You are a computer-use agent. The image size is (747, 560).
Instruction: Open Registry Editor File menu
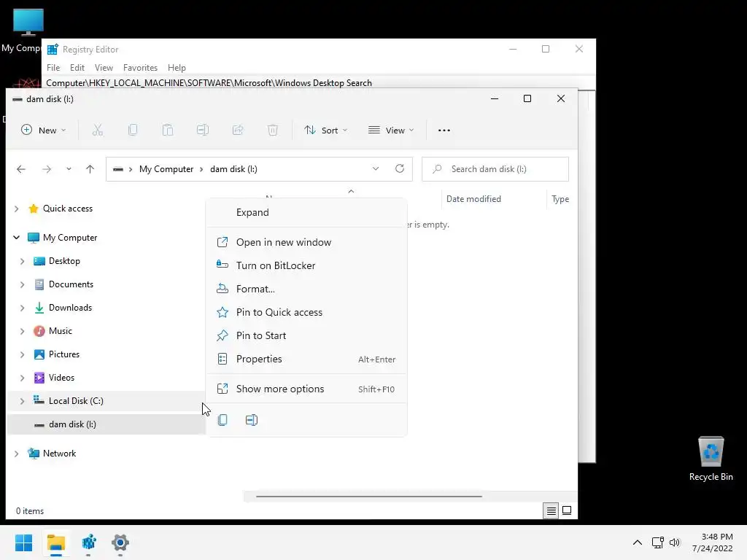(x=53, y=68)
